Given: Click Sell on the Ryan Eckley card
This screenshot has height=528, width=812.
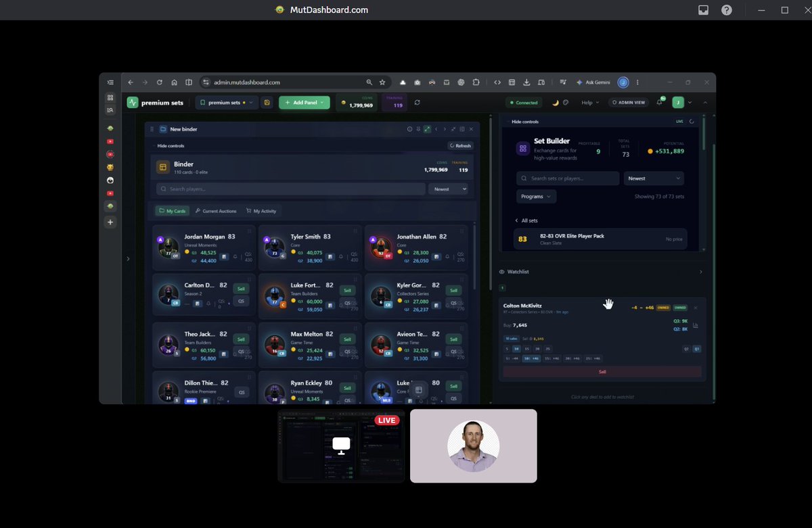Looking at the screenshot, I should 347,388.
